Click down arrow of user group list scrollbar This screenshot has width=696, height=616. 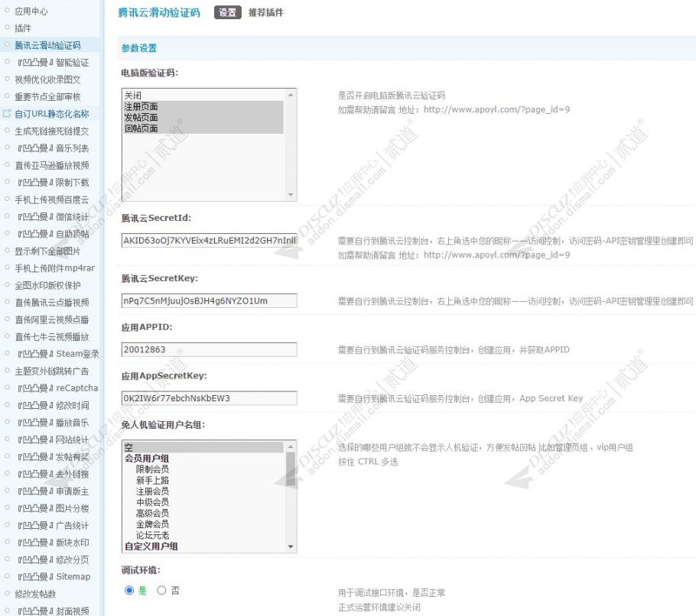pos(291,546)
